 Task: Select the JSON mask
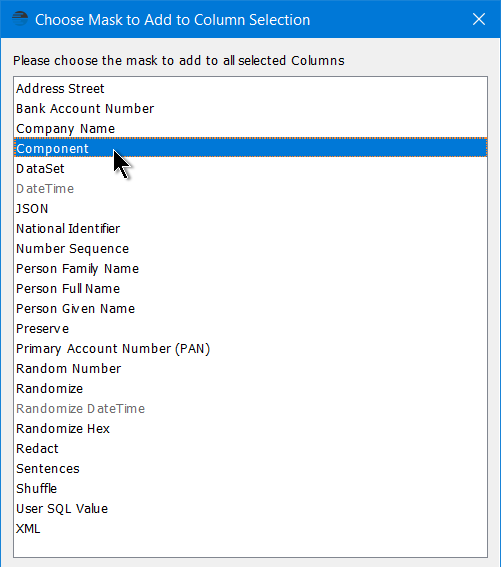(250, 209)
